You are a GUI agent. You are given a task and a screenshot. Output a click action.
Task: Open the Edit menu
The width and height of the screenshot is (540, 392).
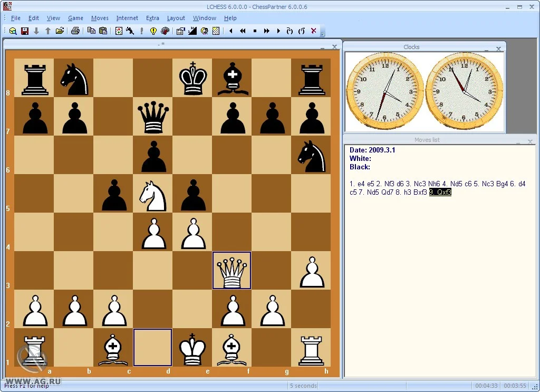33,18
